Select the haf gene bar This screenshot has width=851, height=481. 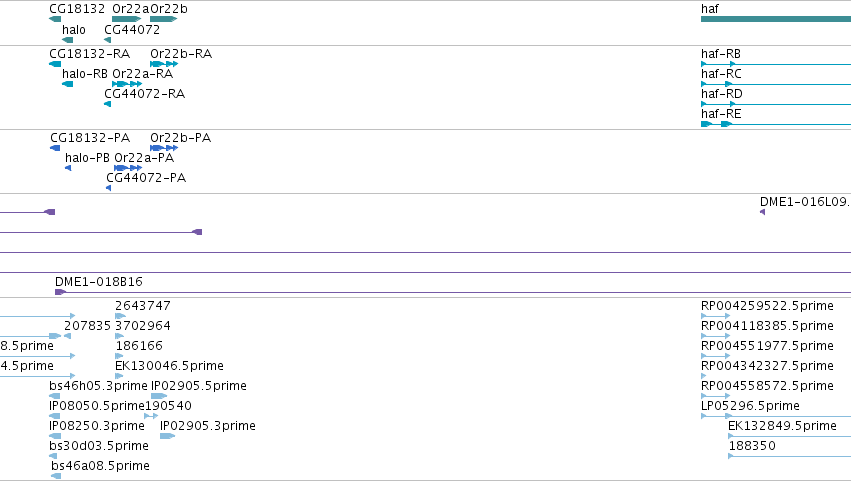(x=776, y=19)
